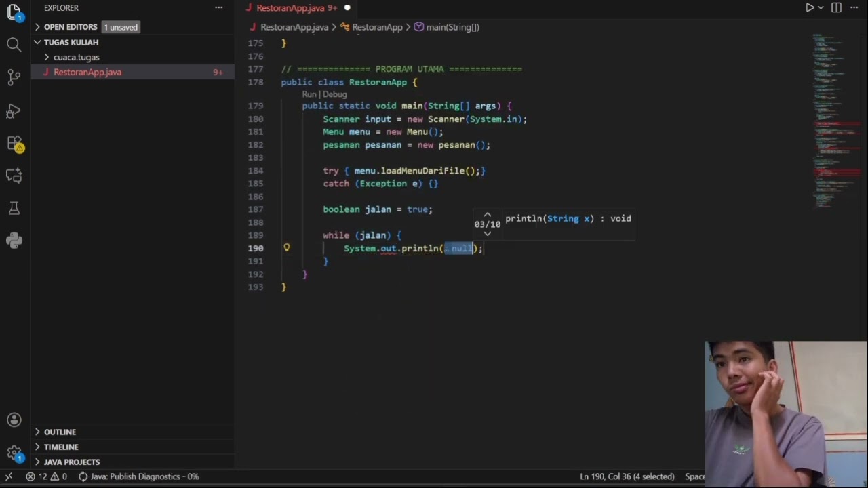This screenshot has height=488, width=868.
Task: Open the Extensions view
Action: pos(14,143)
